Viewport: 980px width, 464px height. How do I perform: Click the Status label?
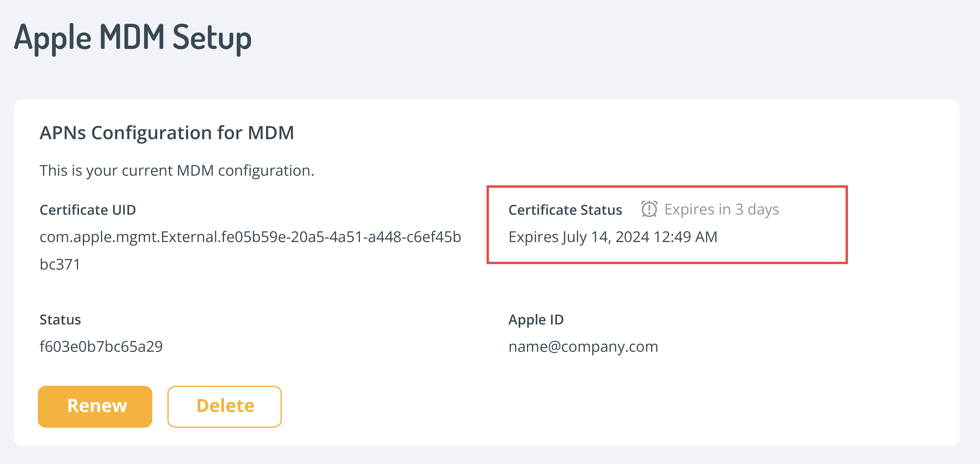60,320
